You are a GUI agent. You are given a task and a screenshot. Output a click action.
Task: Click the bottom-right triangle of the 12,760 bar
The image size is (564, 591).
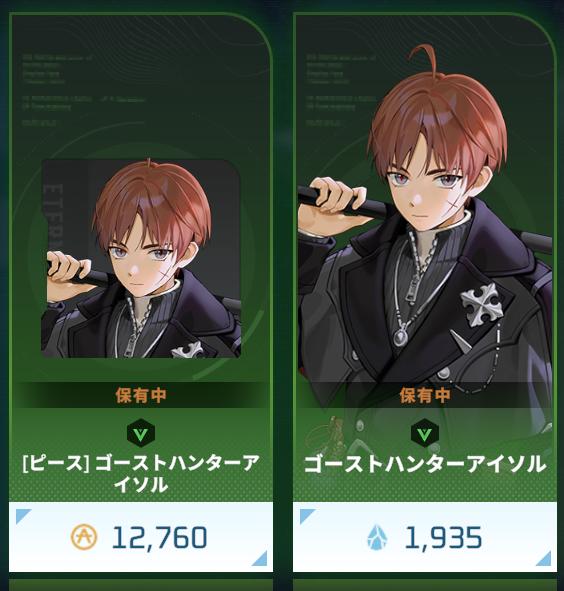click(260, 559)
